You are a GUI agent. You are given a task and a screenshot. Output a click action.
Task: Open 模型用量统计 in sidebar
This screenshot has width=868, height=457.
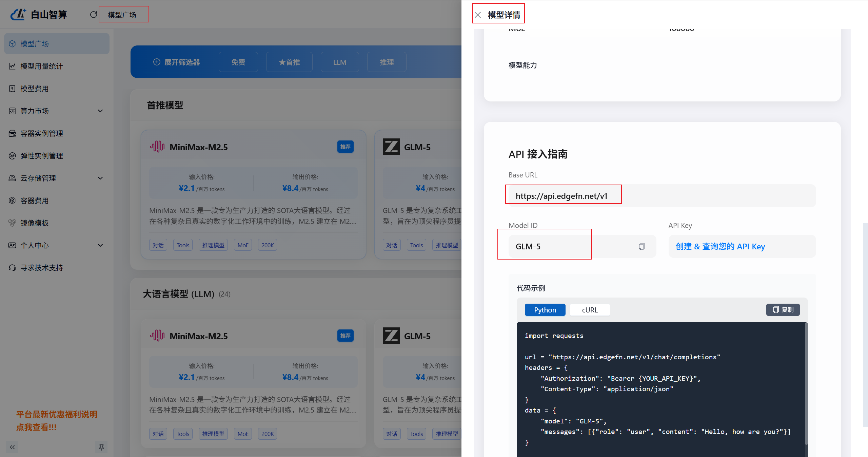[57, 66]
